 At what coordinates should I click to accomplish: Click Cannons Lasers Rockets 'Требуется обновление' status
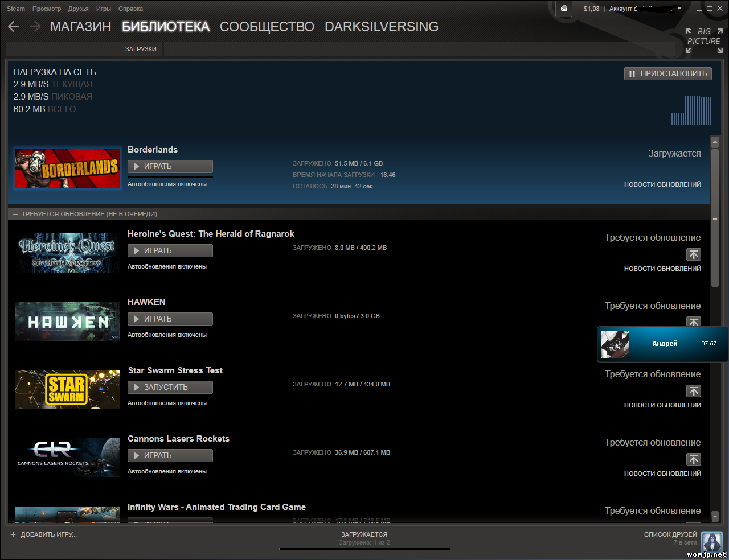point(653,443)
